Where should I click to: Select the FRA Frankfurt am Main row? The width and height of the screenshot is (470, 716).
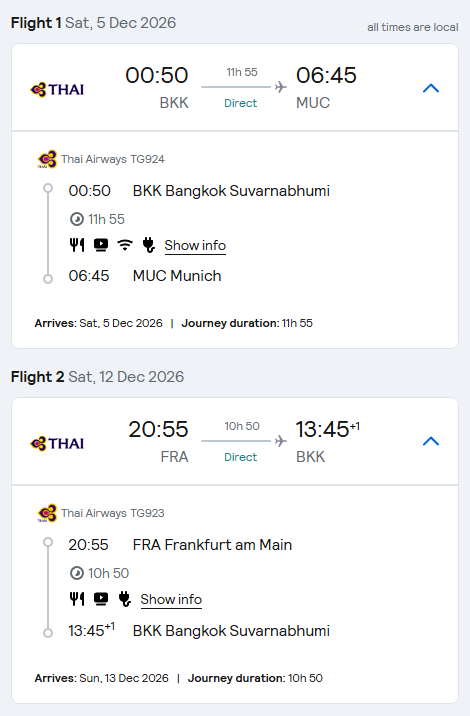(180, 545)
